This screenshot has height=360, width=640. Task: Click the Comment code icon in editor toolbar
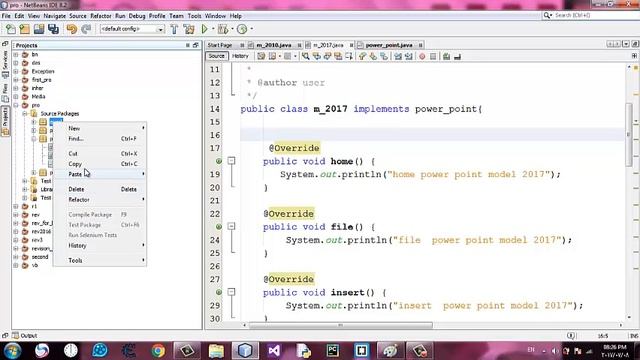click(x=447, y=56)
